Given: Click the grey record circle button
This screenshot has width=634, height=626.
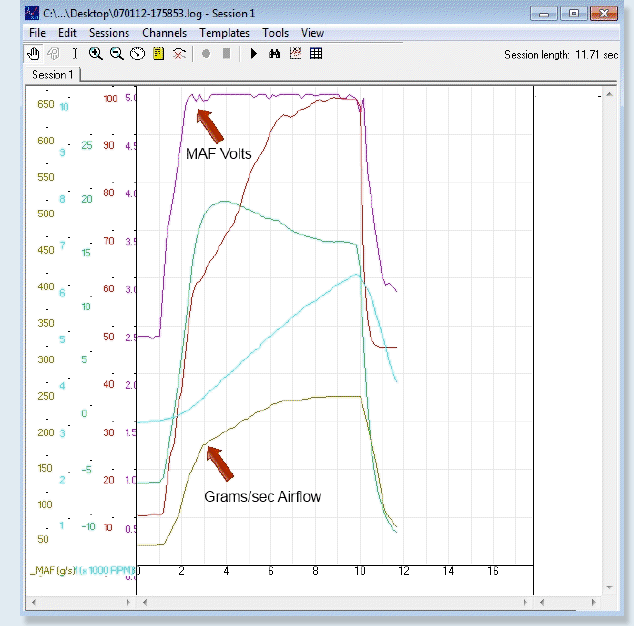Looking at the screenshot, I should tap(206, 53).
